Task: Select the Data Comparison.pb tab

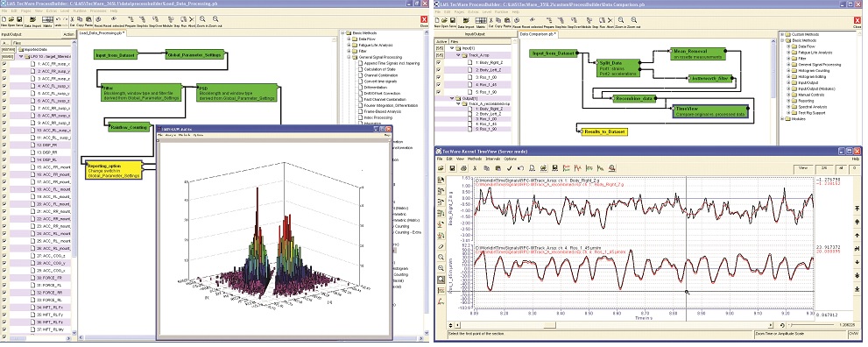Action: tap(539, 34)
